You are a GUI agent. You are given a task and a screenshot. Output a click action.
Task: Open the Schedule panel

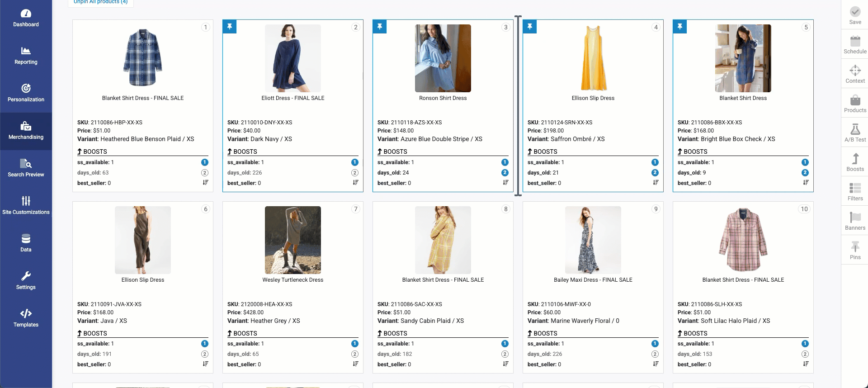click(x=854, y=45)
